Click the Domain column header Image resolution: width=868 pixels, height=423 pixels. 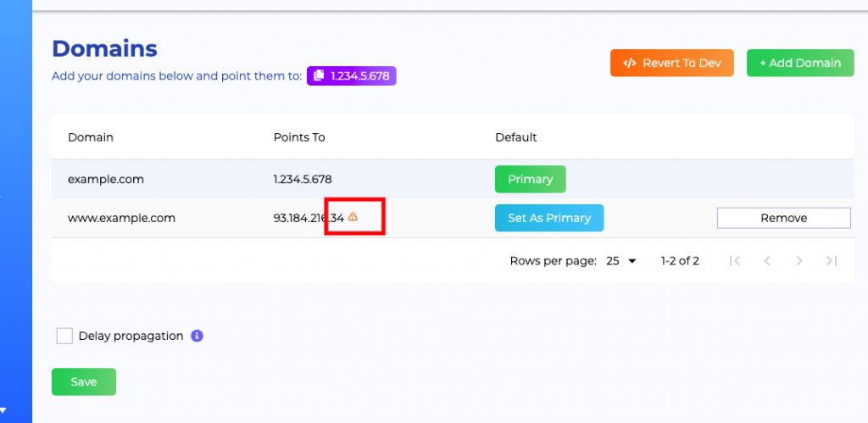[91, 137]
